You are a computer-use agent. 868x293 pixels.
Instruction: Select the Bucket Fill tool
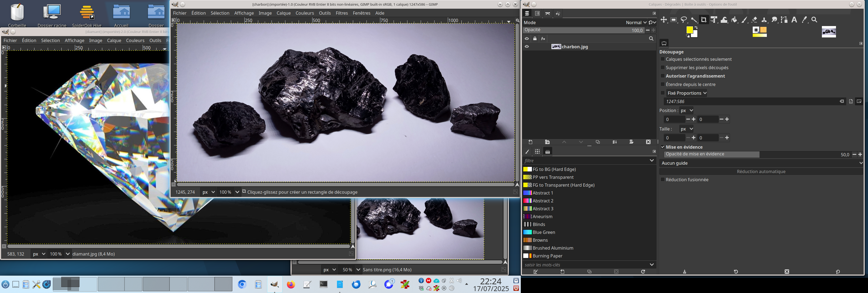734,20
